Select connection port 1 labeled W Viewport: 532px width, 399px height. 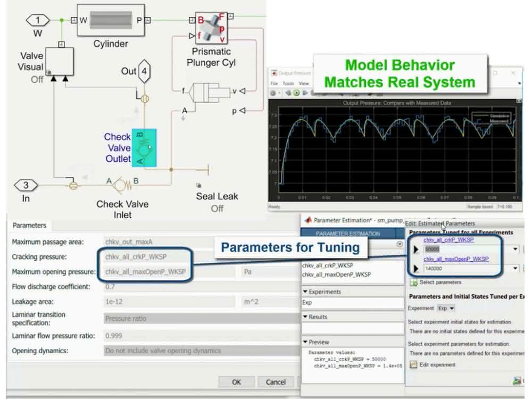point(38,20)
